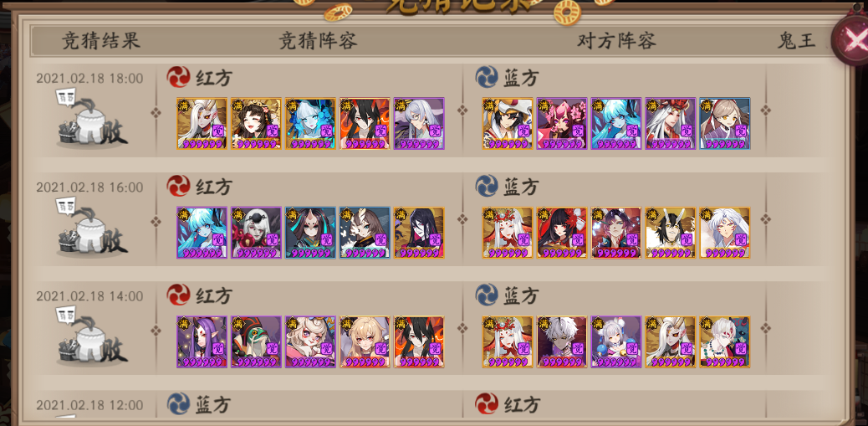Click the red team emblem in 16:00 row
This screenshot has width=868, height=426.
(x=178, y=186)
